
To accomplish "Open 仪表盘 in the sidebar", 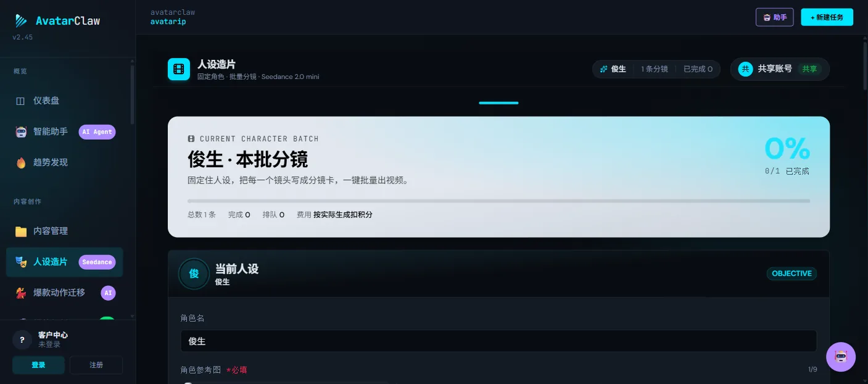I will [65, 101].
